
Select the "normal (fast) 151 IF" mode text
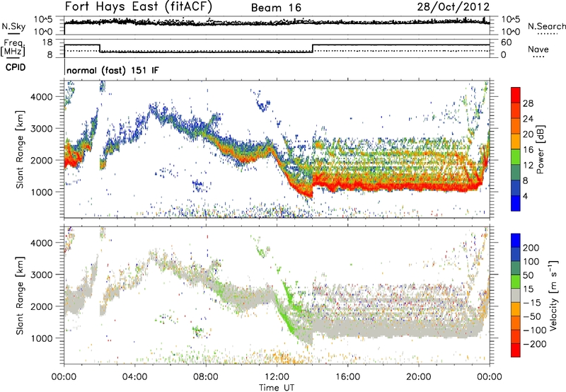click(112, 70)
